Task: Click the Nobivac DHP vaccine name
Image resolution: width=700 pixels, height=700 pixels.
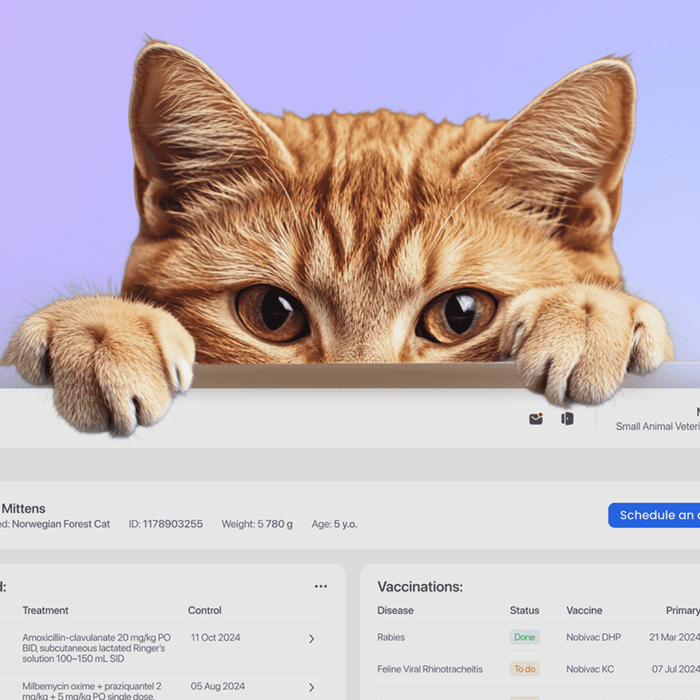Action: pos(596,637)
